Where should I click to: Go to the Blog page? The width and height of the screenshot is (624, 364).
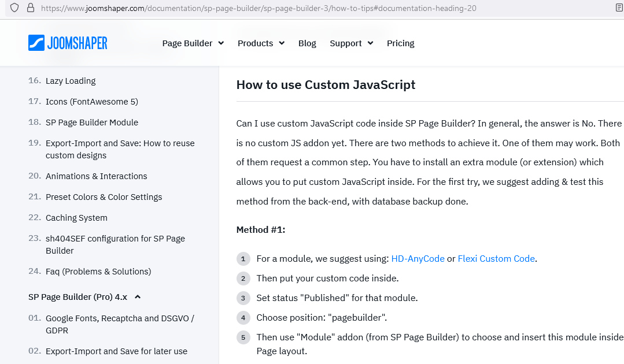click(x=307, y=43)
